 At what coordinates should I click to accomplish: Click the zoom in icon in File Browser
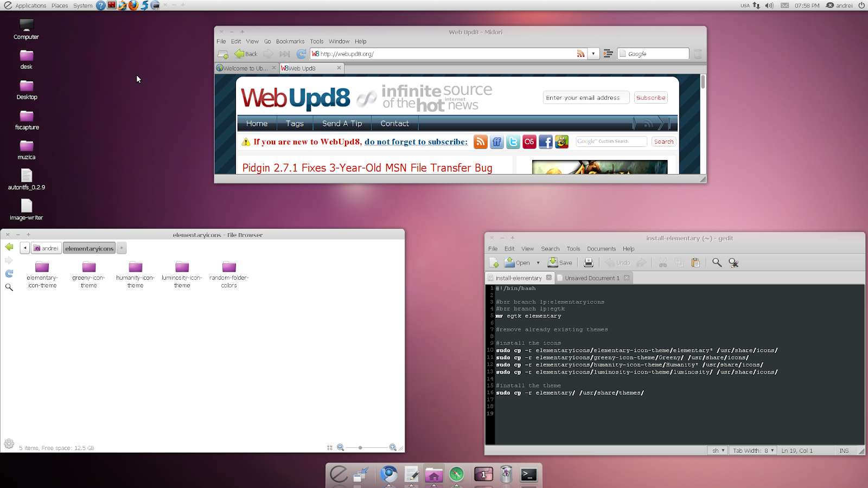(x=393, y=447)
